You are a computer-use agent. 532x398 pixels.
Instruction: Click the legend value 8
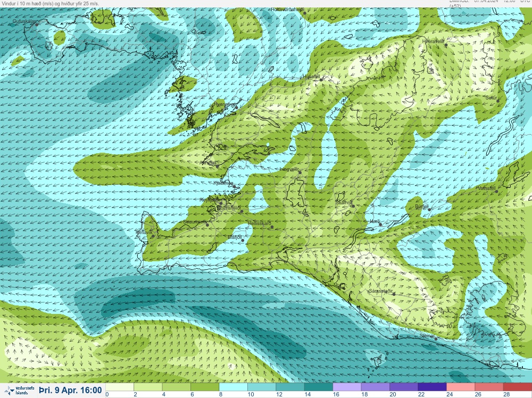(x=221, y=395)
